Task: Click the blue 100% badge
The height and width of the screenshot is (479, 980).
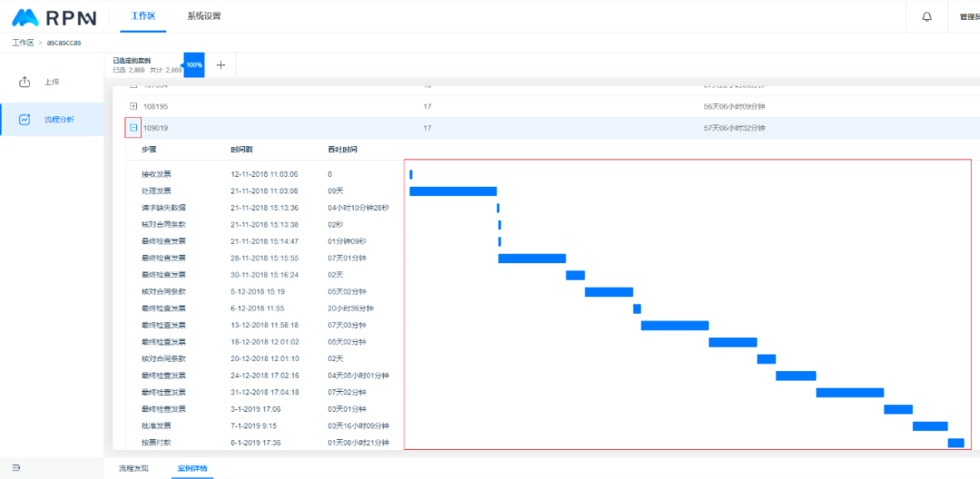Action: coord(194,65)
